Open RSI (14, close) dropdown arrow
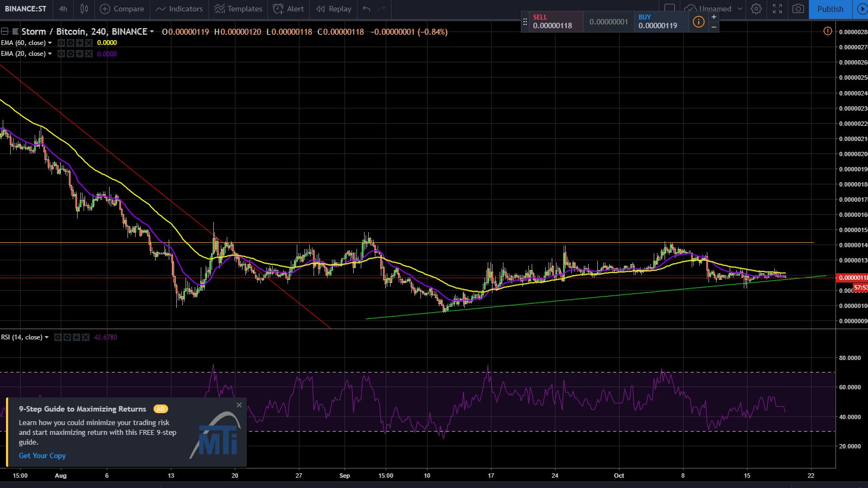Screen dimensions: 868x488 point(47,337)
